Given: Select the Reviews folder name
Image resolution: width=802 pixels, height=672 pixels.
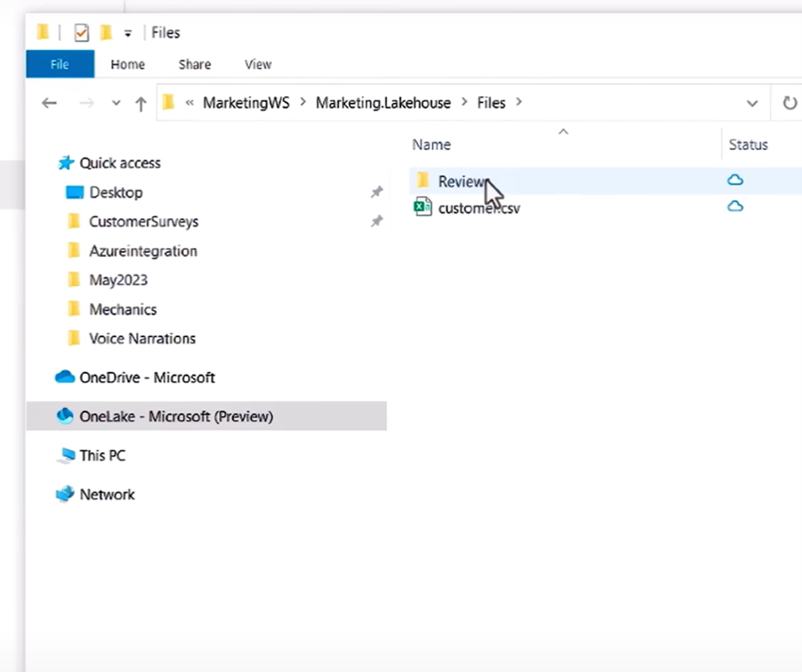Looking at the screenshot, I should pyautogui.click(x=461, y=181).
